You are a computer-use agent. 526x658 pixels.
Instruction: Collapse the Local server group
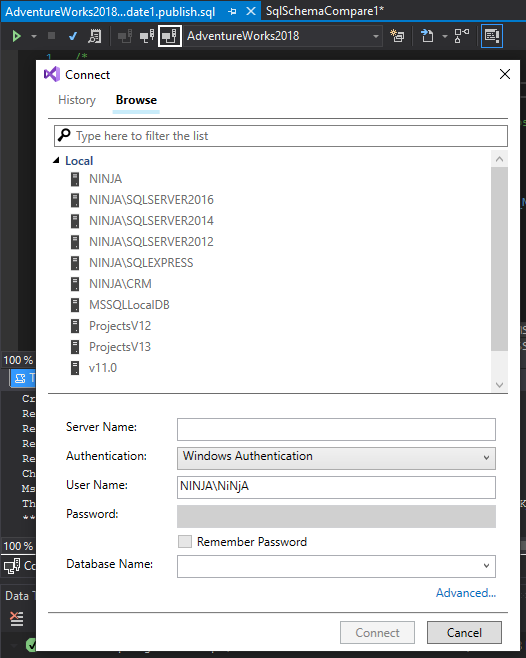pos(56,161)
